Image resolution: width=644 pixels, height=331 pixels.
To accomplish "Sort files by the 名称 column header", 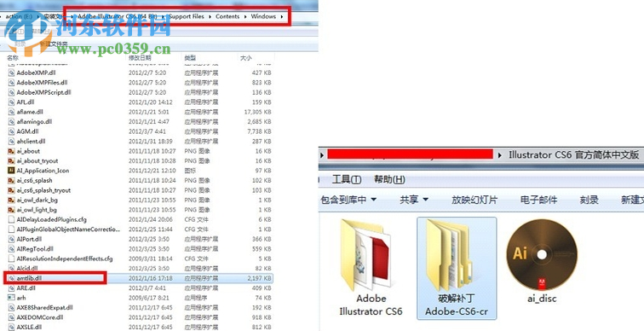I will click(x=12, y=58).
